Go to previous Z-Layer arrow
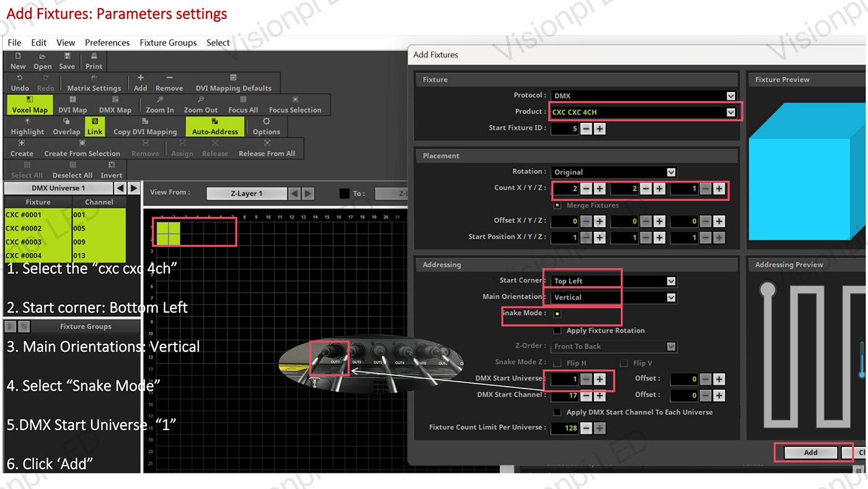Screen dimensions: 868x489 point(294,194)
